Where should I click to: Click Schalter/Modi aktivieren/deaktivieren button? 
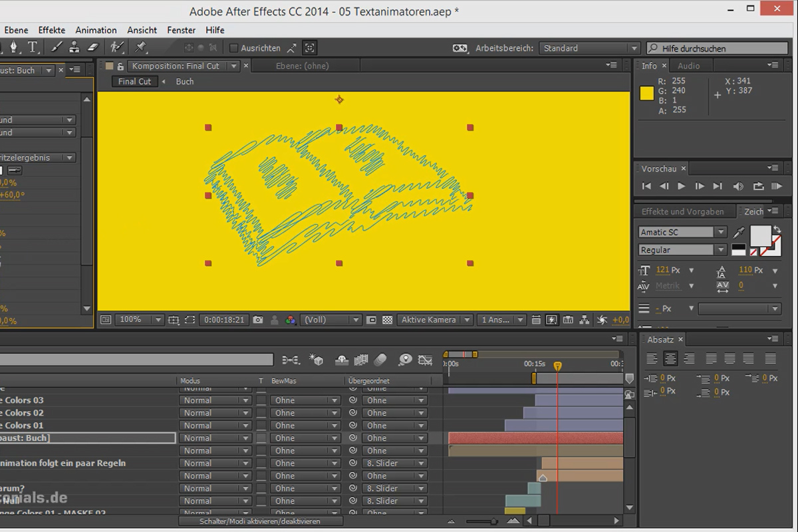[x=260, y=521]
